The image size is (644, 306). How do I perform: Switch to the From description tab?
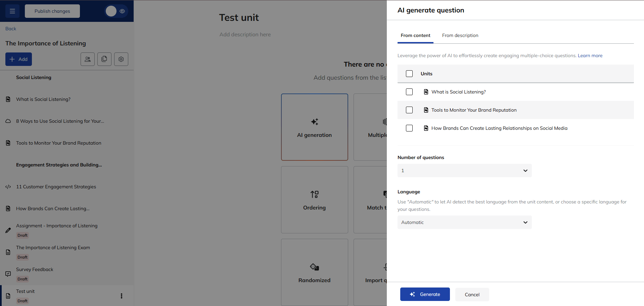point(460,35)
